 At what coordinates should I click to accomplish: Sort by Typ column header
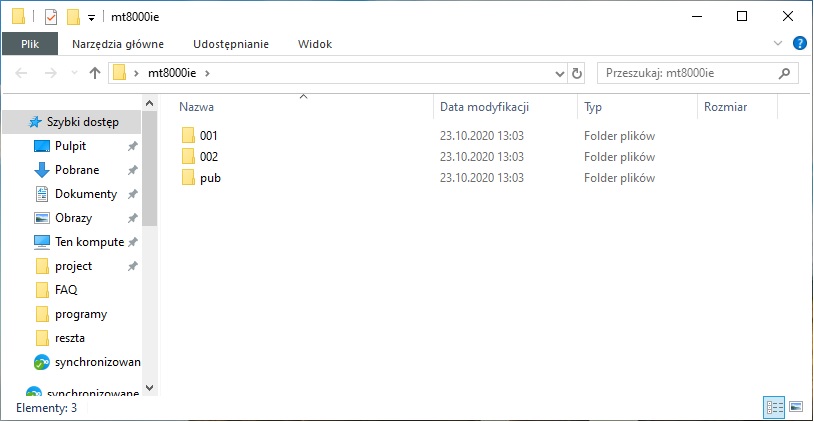coord(637,107)
